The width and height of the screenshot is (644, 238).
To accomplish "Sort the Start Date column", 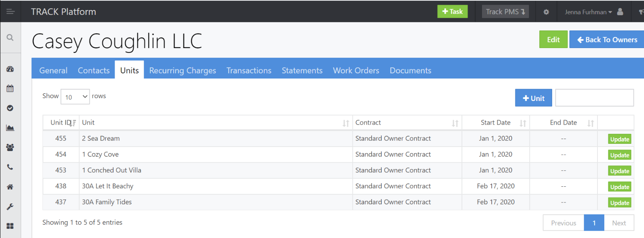I will (523, 123).
